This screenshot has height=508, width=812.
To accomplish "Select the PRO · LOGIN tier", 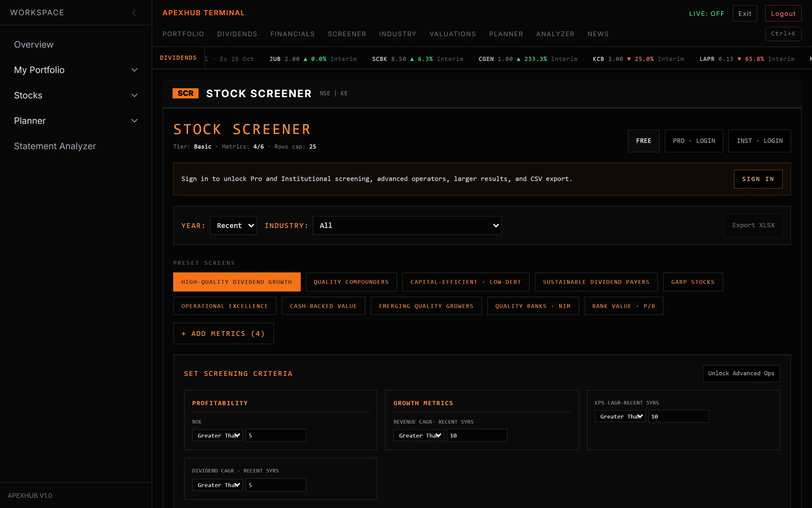I will (x=694, y=141).
